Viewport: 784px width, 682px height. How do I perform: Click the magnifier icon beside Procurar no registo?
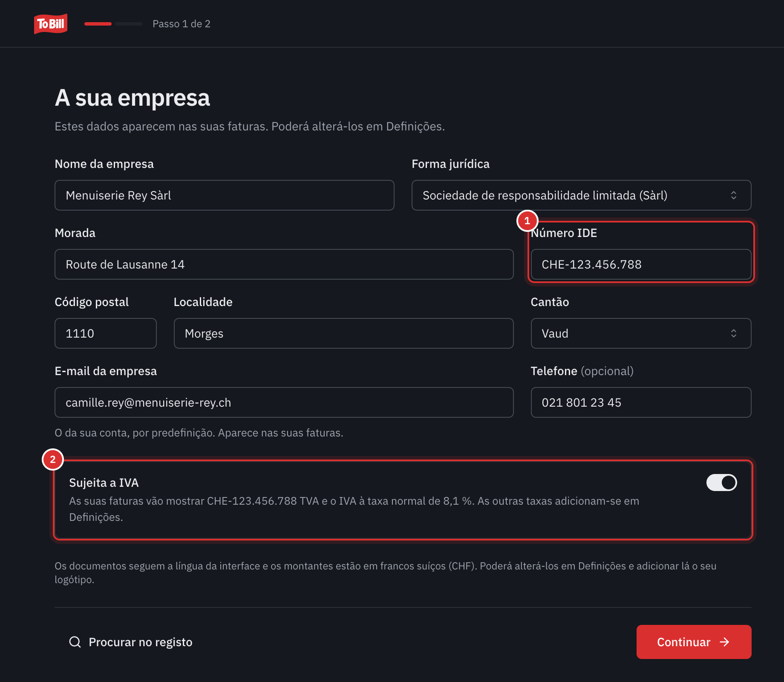(75, 642)
